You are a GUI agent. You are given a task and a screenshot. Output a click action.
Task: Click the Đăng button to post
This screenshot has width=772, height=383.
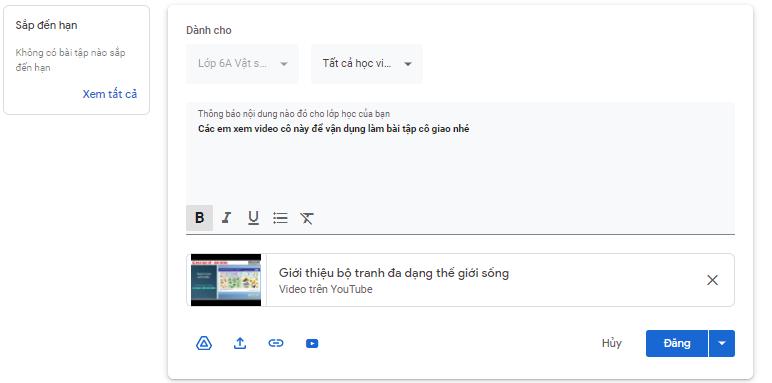tap(676, 343)
